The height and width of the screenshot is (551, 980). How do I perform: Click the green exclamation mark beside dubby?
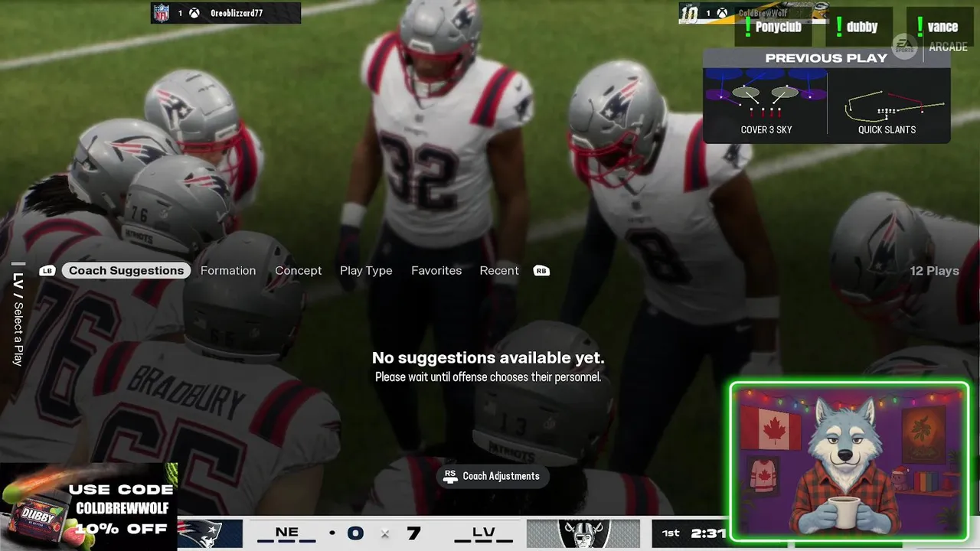(839, 28)
